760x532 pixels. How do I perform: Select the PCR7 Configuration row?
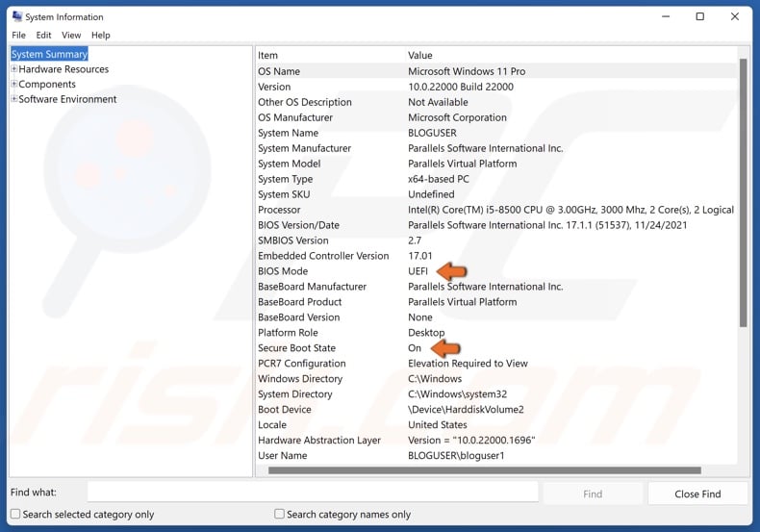click(496, 364)
